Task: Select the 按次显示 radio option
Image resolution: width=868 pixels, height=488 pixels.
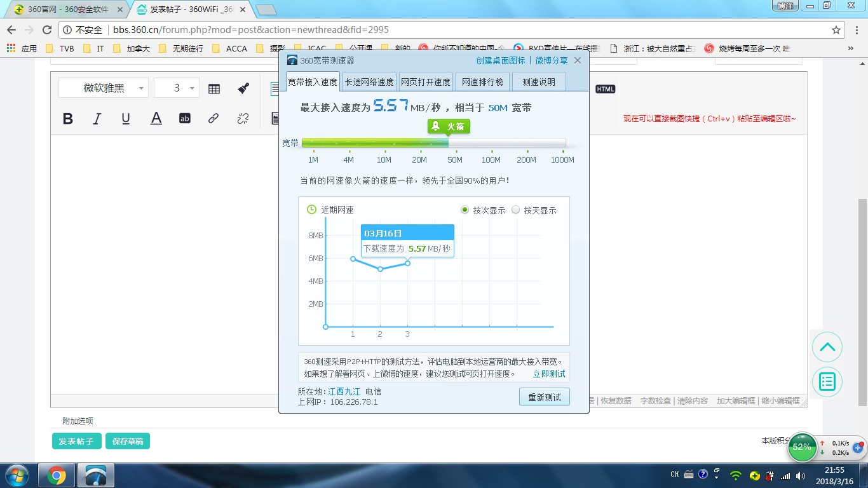Action: 465,210
